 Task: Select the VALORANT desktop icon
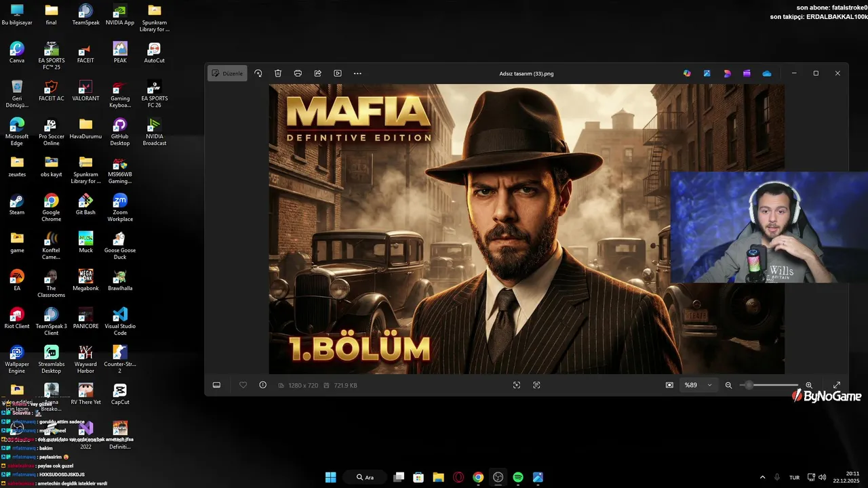point(85,91)
